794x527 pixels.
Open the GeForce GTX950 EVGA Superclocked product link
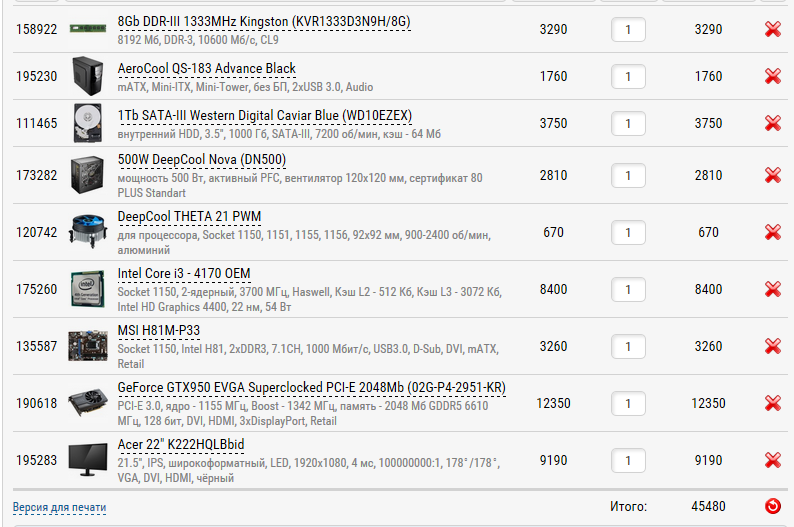click(311, 387)
